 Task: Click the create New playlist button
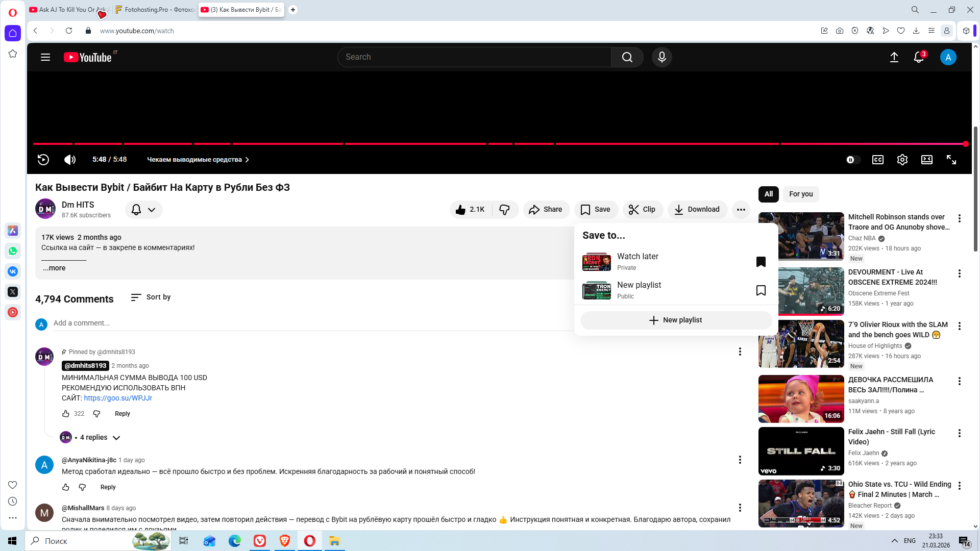676,320
